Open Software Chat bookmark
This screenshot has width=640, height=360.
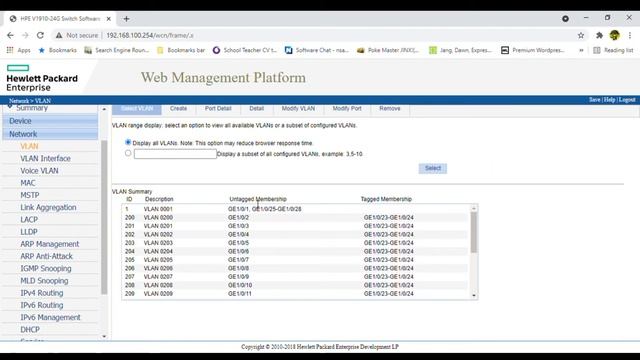(317, 50)
